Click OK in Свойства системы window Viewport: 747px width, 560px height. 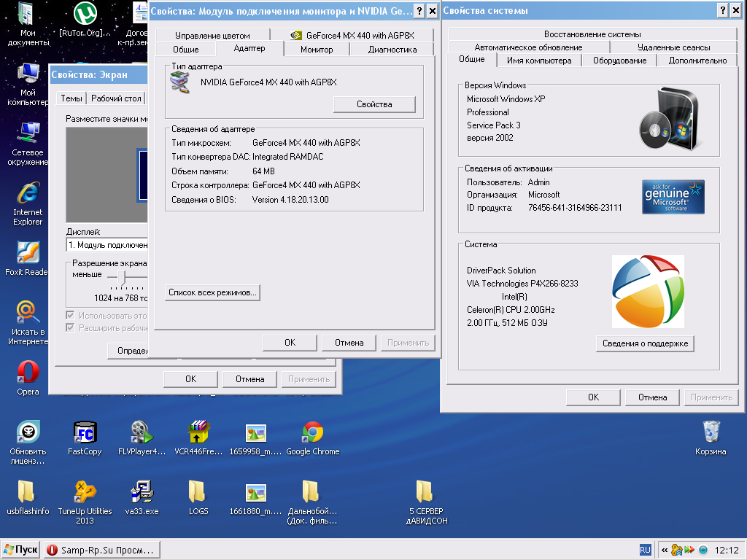pos(593,397)
